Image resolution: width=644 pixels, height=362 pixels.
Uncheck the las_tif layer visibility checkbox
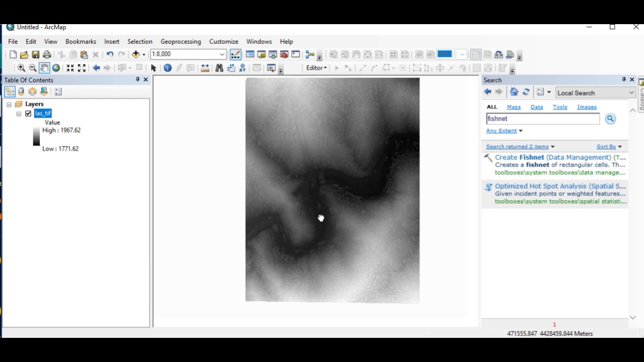point(28,114)
